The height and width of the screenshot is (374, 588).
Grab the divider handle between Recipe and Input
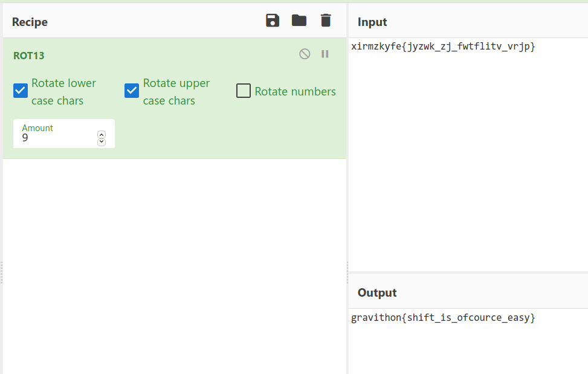[347, 272]
